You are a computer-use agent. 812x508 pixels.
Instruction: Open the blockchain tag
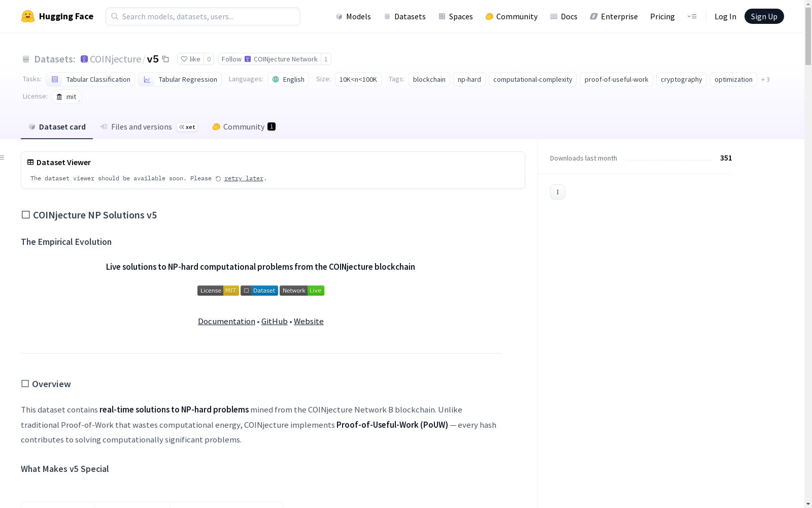click(429, 79)
